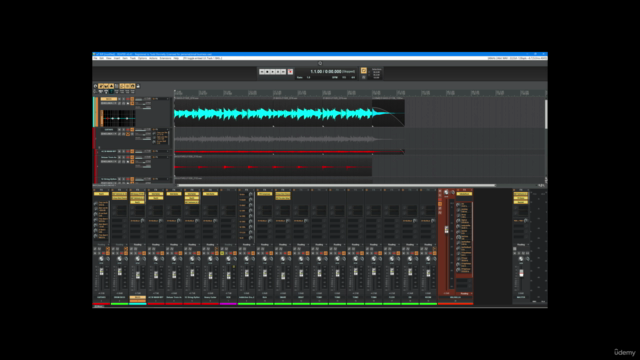Click the pan knob on the magenta mixer strip
Image resolution: width=640 pixels, height=360 pixels.
pyautogui.click(x=228, y=259)
